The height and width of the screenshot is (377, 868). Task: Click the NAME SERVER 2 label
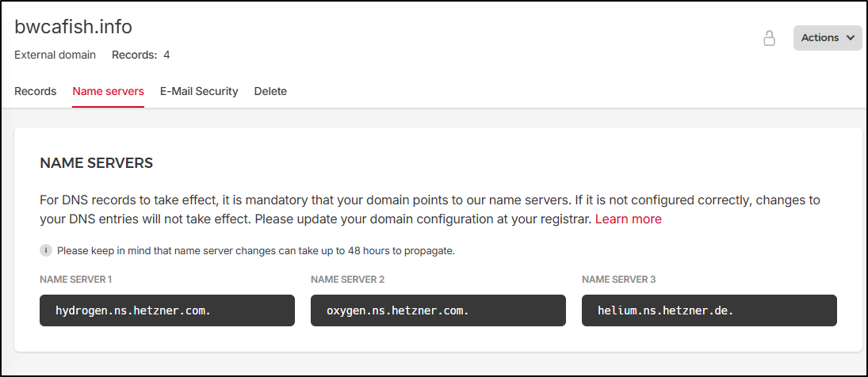click(x=348, y=280)
